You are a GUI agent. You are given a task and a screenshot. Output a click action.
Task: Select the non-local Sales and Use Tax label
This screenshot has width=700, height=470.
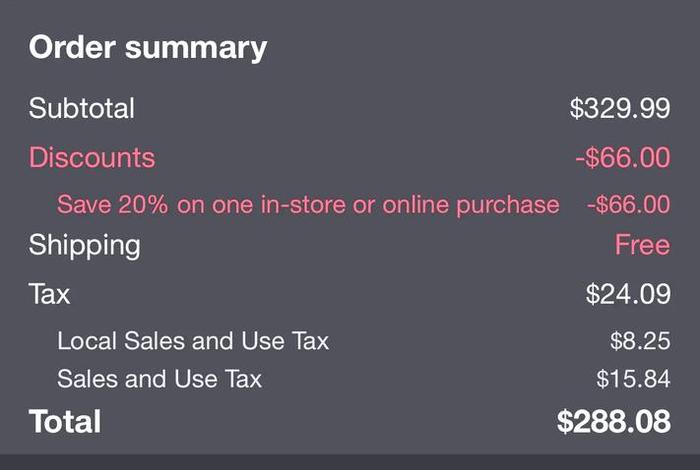[x=160, y=379]
